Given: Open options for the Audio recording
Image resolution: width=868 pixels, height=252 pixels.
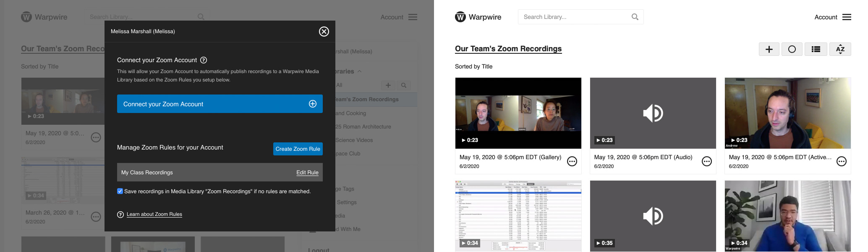Looking at the screenshot, I should tap(707, 161).
